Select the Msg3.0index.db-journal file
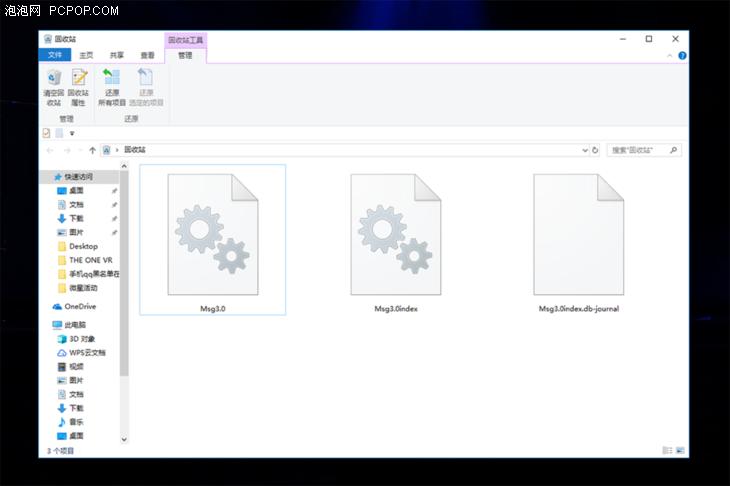 tap(578, 240)
